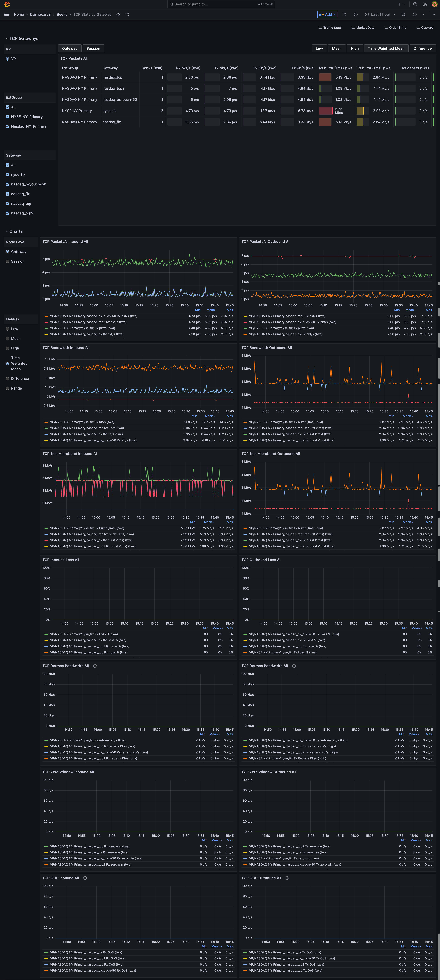The width and height of the screenshot is (440, 980).
Task: Click the search magnifier field icon
Action: pyautogui.click(x=171, y=4)
